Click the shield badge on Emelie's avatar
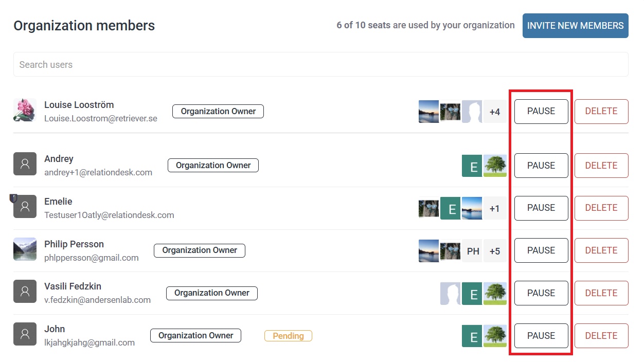 click(14, 198)
